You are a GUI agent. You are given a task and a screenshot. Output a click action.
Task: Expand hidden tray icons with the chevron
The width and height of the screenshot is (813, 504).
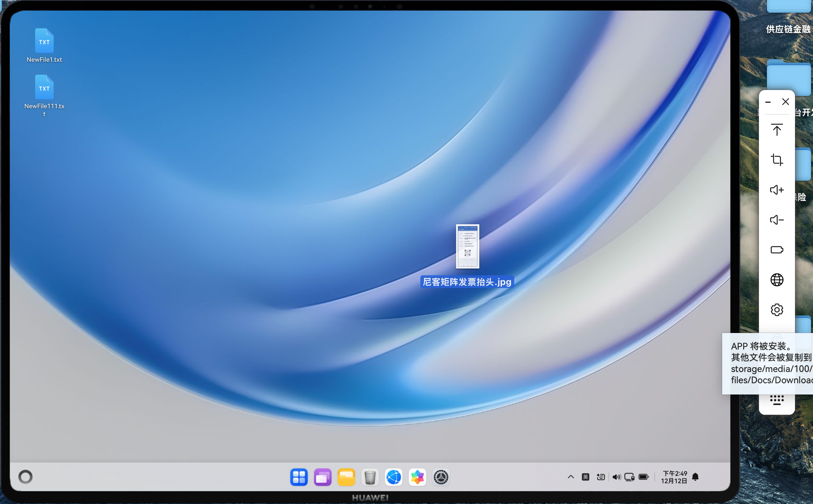coord(571,477)
